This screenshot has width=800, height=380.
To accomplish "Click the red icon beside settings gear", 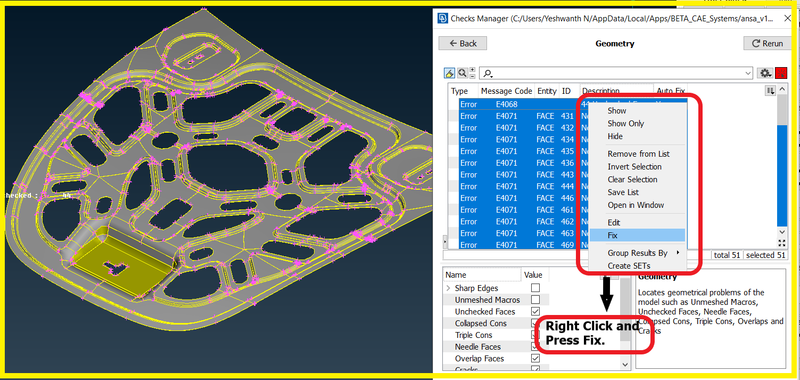I will point(781,73).
